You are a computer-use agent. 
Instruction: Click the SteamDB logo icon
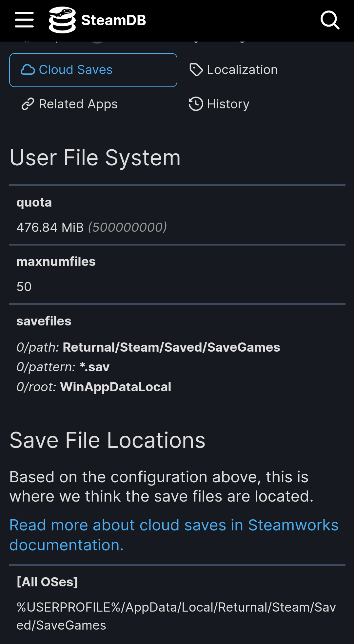[x=62, y=20]
